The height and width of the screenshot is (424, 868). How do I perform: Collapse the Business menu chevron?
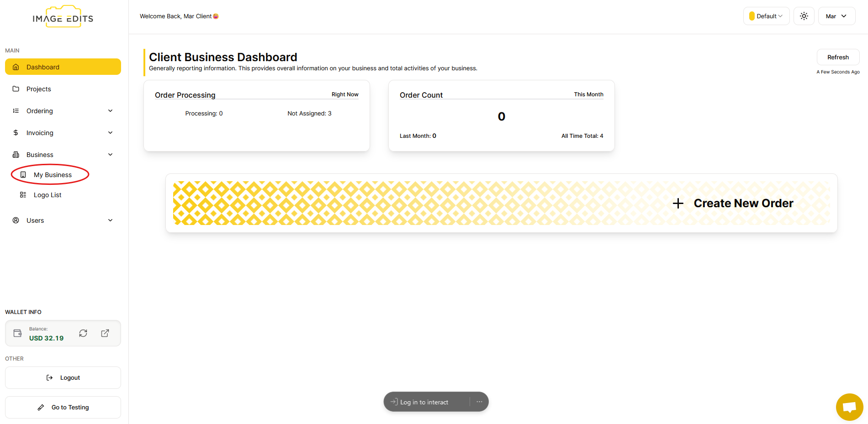110,155
